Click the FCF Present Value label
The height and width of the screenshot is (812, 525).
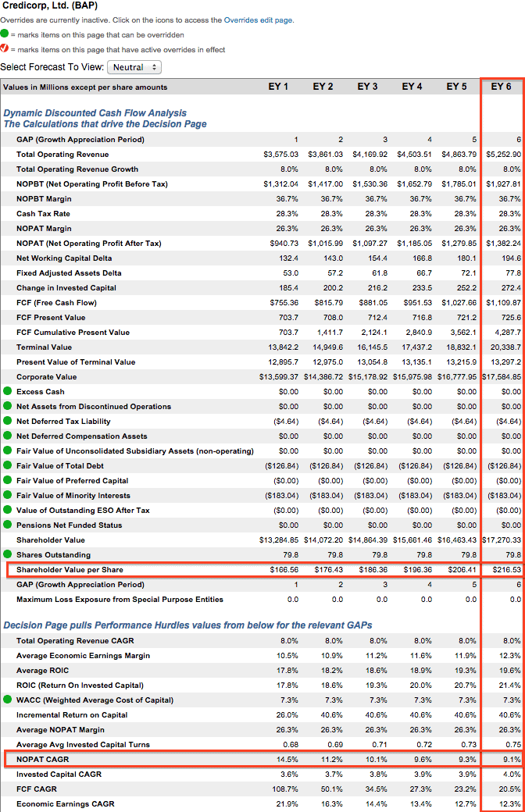point(51,318)
